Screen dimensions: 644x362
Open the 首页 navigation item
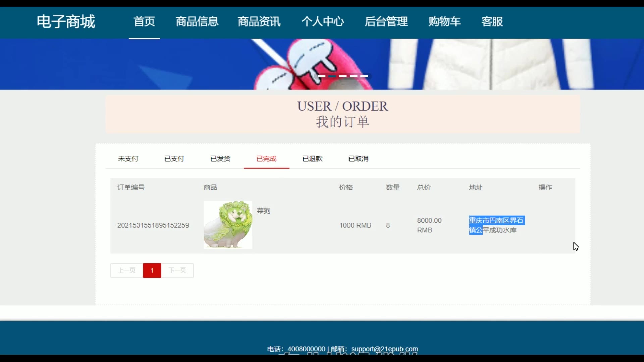pyautogui.click(x=144, y=22)
